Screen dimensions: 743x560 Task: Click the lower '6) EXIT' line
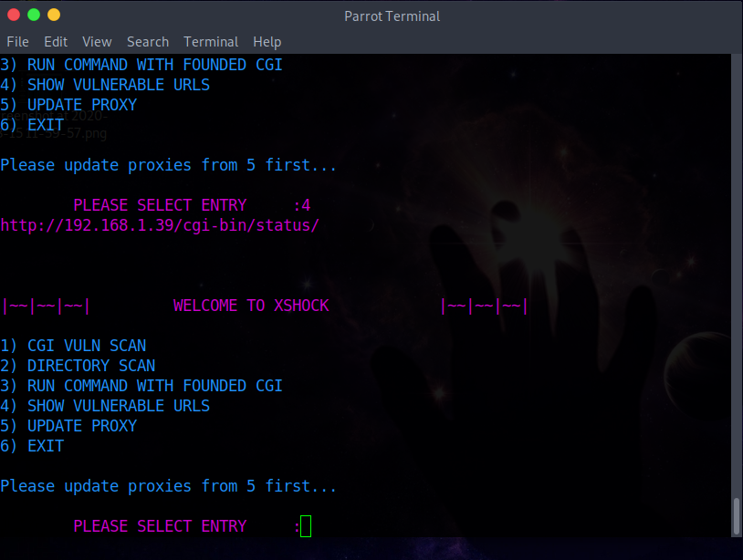pos(32,446)
